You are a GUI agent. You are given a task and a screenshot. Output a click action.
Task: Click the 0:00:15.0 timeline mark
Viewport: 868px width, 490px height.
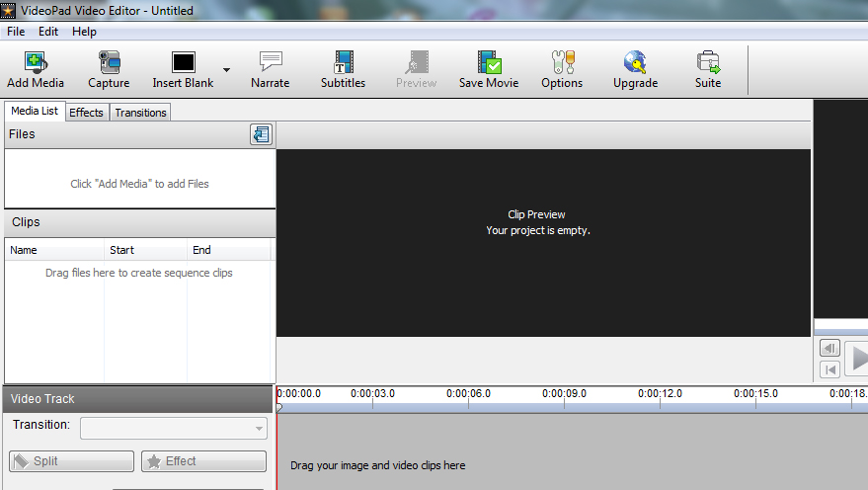pos(755,393)
